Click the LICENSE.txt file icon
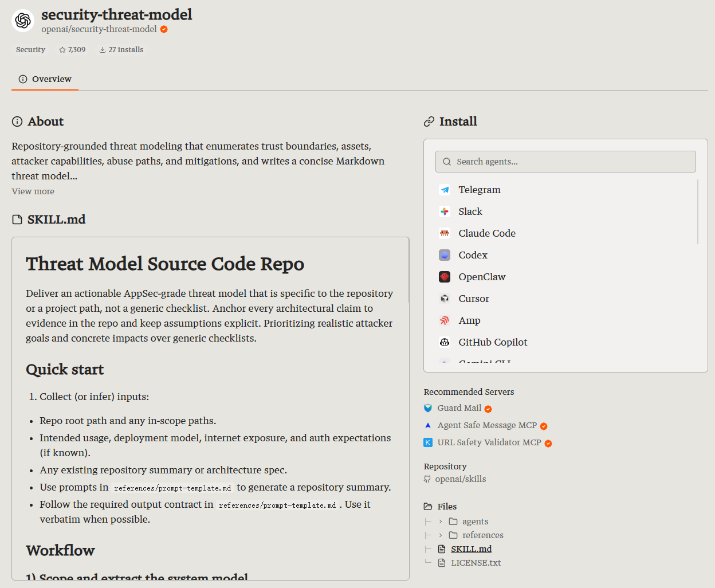This screenshot has height=588, width=715. (442, 563)
